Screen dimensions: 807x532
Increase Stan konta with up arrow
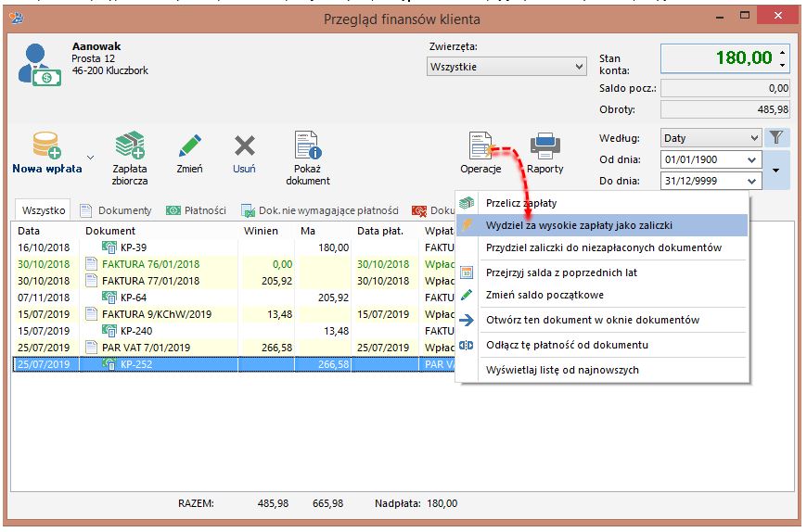point(782,53)
